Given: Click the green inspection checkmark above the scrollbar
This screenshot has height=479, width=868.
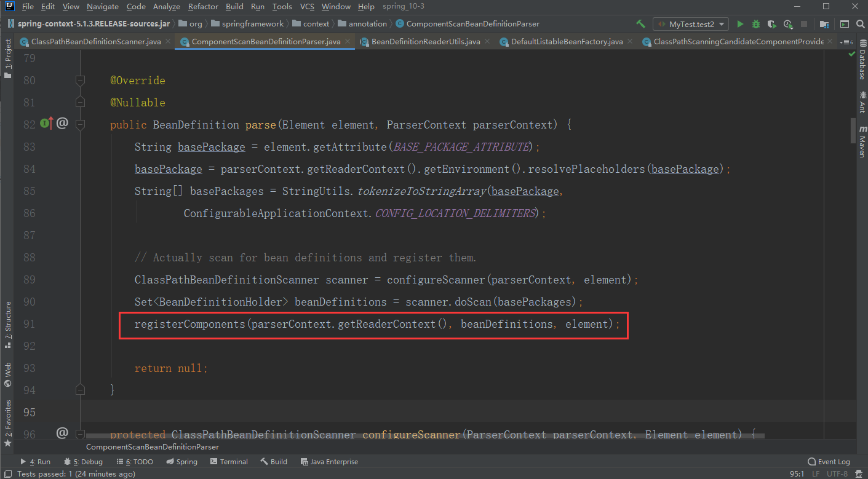Looking at the screenshot, I should click(x=852, y=54).
